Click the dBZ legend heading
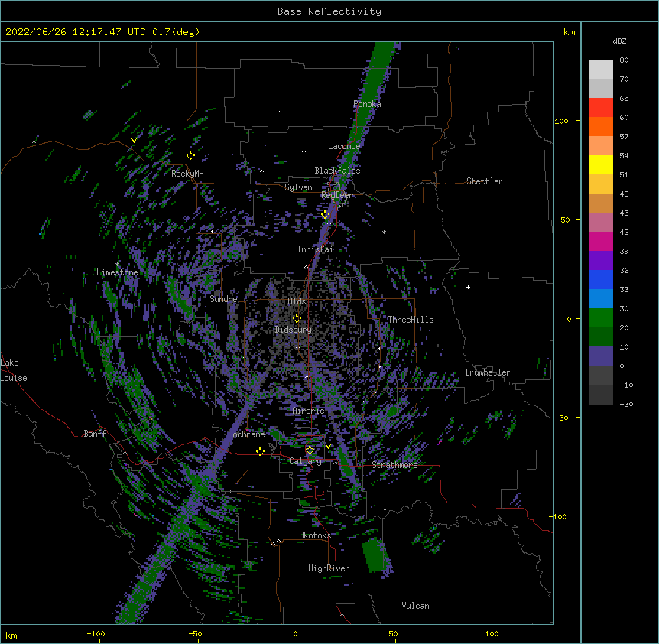Image resolution: width=659 pixels, height=644 pixels. pyautogui.click(x=619, y=41)
